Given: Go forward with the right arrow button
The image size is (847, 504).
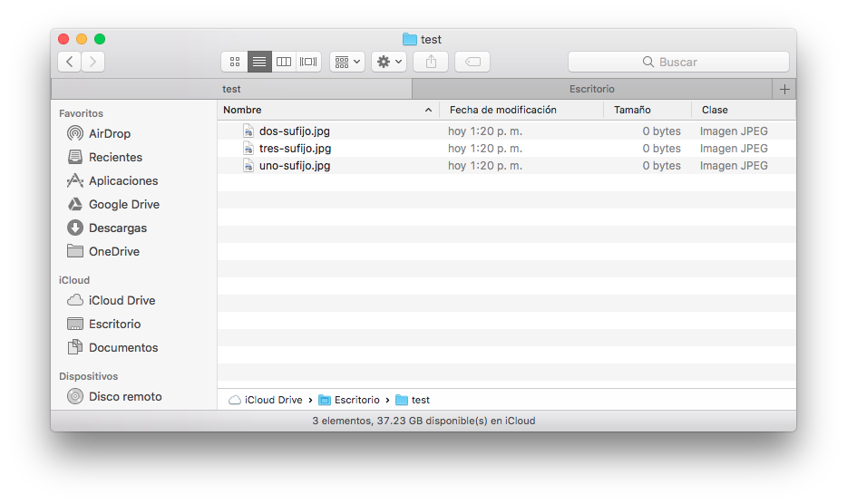Looking at the screenshot, I should pyautogui.click(x=92, y=62).
